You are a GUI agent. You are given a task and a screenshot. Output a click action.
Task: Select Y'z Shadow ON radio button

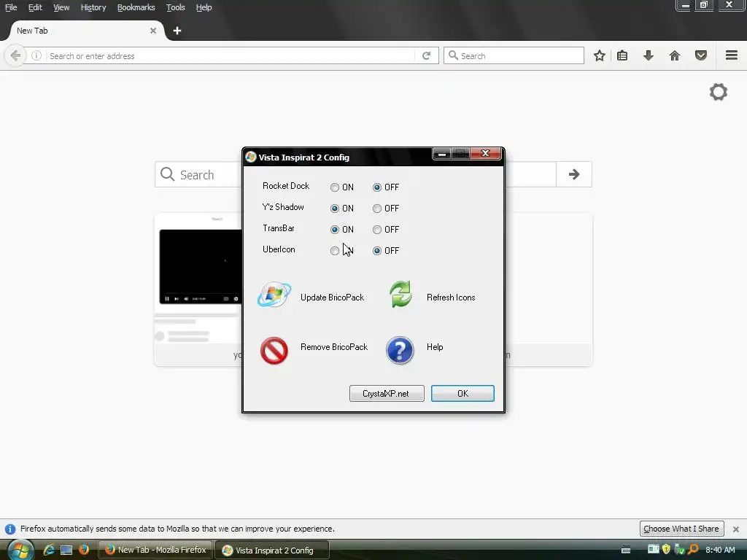pyautogui.click(x=335, y=209)
